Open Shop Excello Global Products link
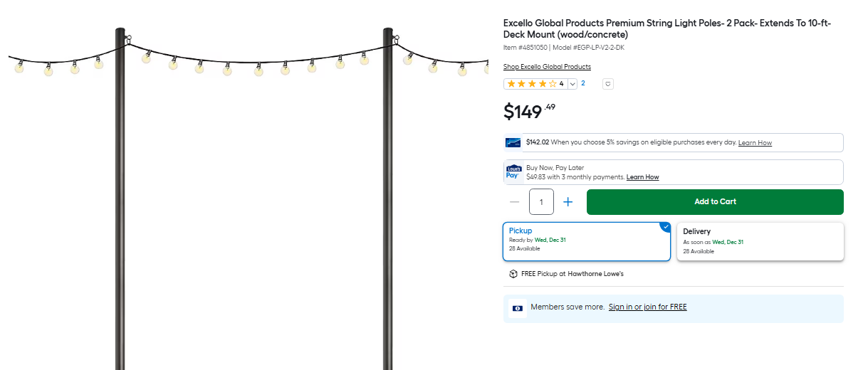Viewport: 868px width, 370px height. click(x=547, y=67)
